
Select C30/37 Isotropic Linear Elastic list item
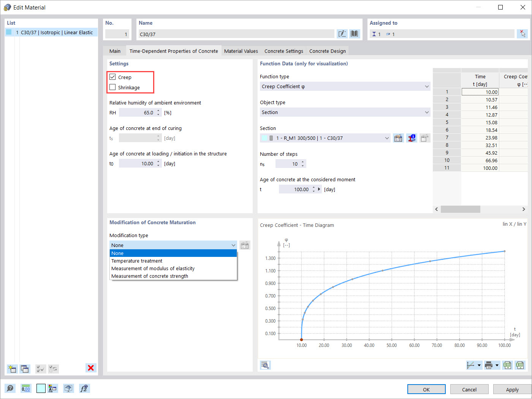[51, 32]
